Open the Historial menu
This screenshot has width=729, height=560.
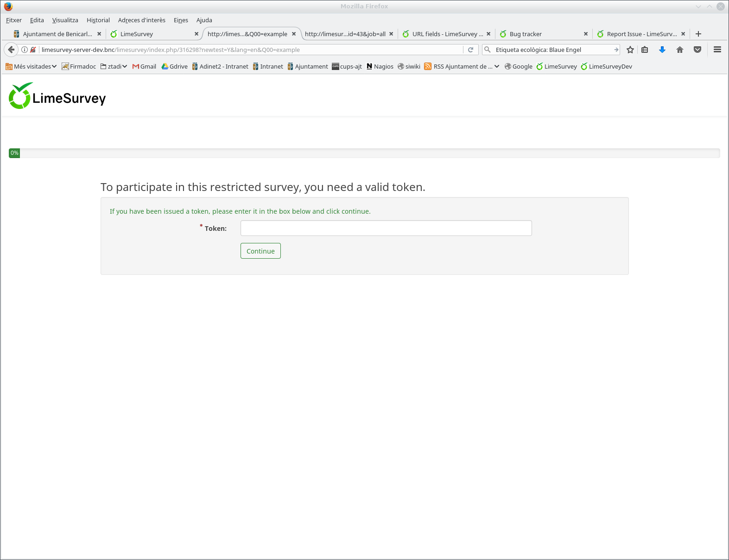click(98, 20)
